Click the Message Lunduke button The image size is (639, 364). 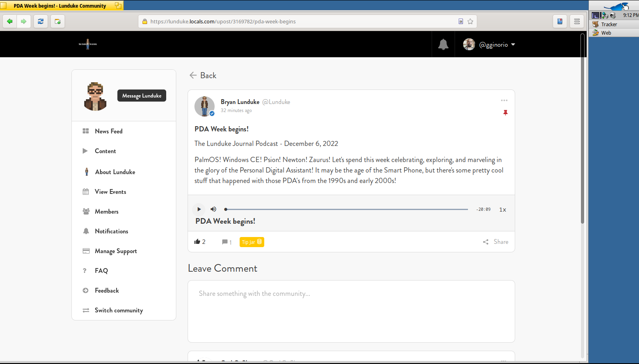click(x=142, y=96)
